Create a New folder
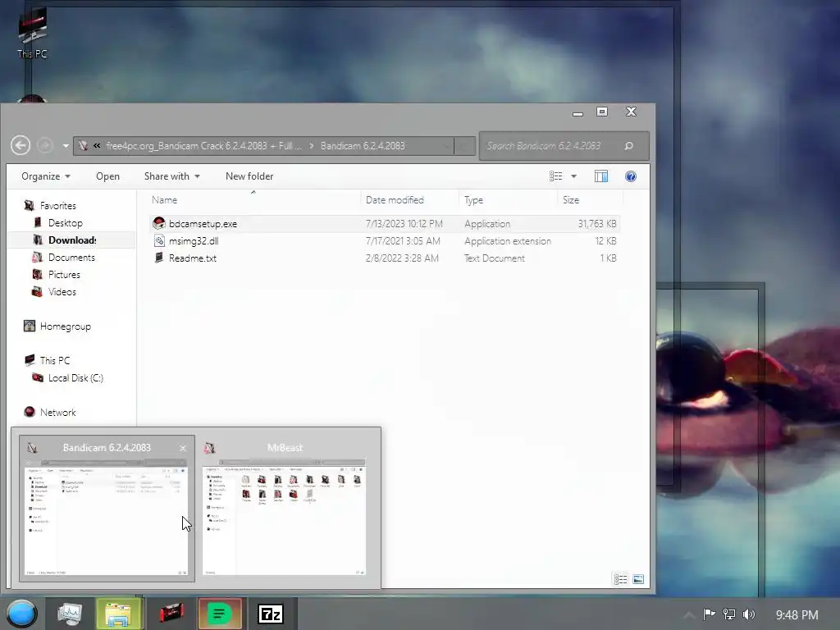 click(249, 176)
